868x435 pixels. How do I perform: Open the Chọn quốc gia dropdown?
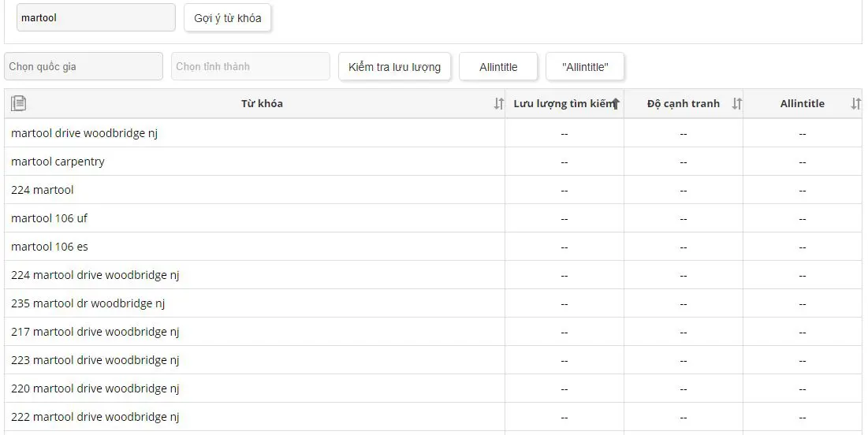[84, 66]
